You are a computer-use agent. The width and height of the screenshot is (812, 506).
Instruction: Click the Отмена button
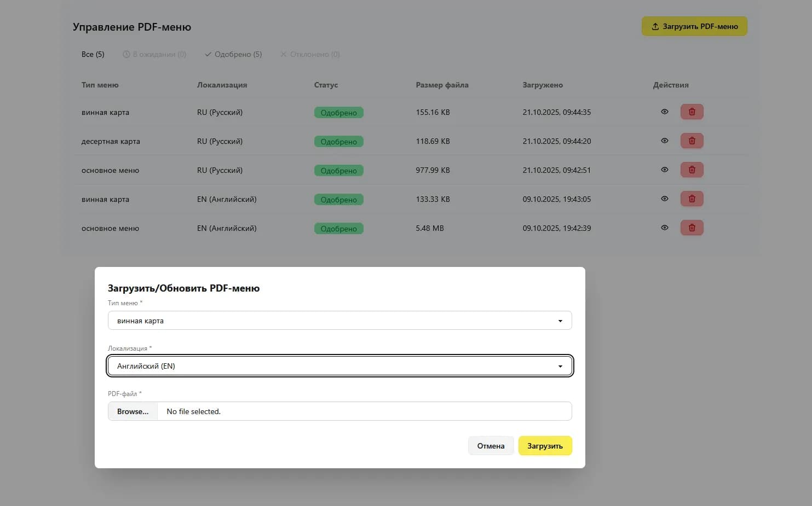pyautogui.click(x=491, y=445)
